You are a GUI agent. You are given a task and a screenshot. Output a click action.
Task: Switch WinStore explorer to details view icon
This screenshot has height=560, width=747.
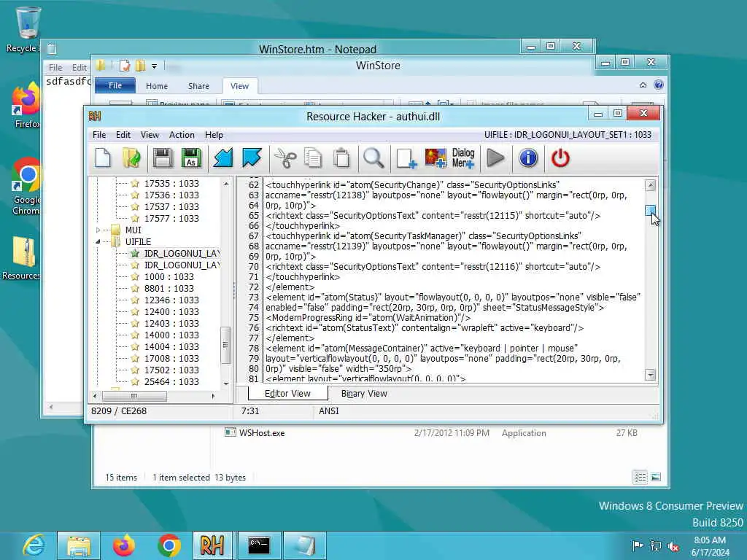click(640, 477)
